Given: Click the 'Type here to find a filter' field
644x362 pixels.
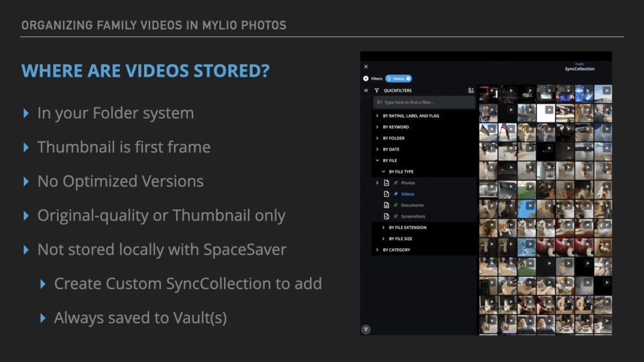Looking at the screenshot, I should [x=425, y=102].
